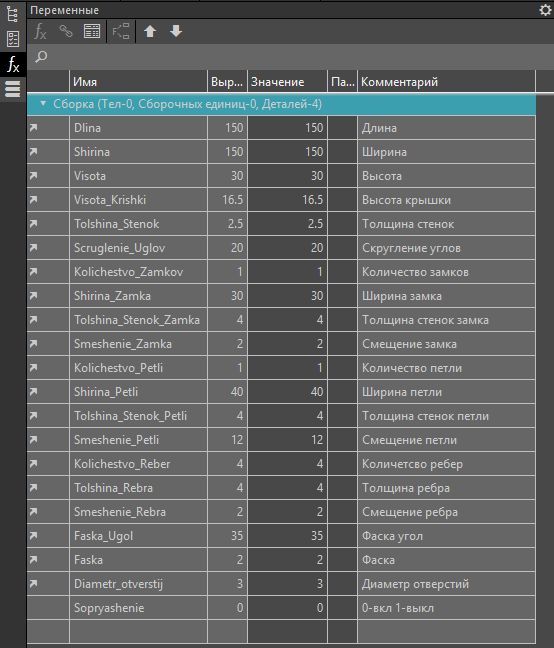Open panel settings gear icon
The width and height of the screenshot is (554, 648).
pos(545,10)
